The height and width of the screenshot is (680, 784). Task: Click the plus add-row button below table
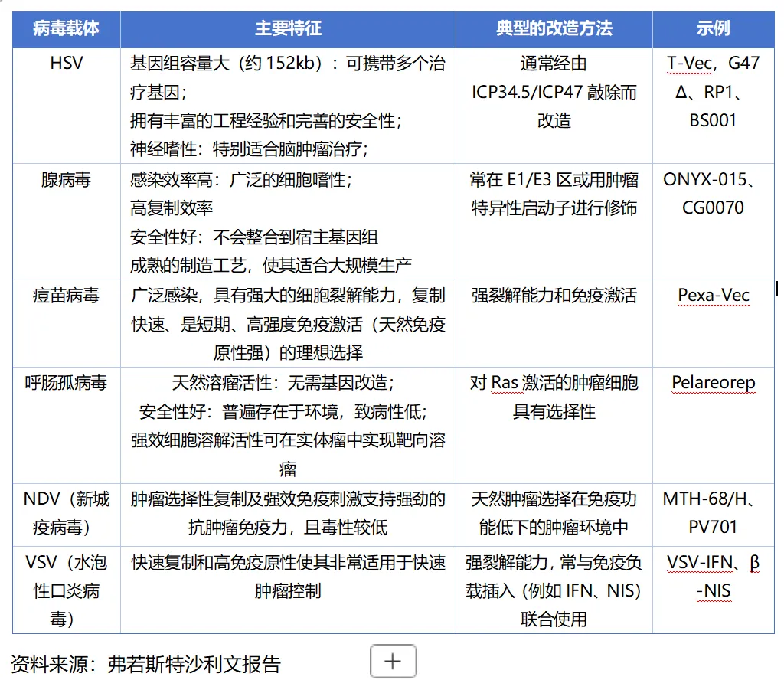[393, 661]
